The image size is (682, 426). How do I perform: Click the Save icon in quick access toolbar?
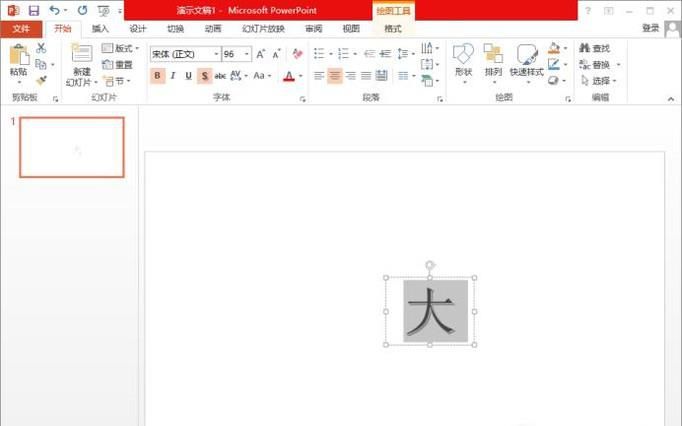coord(34,10)
